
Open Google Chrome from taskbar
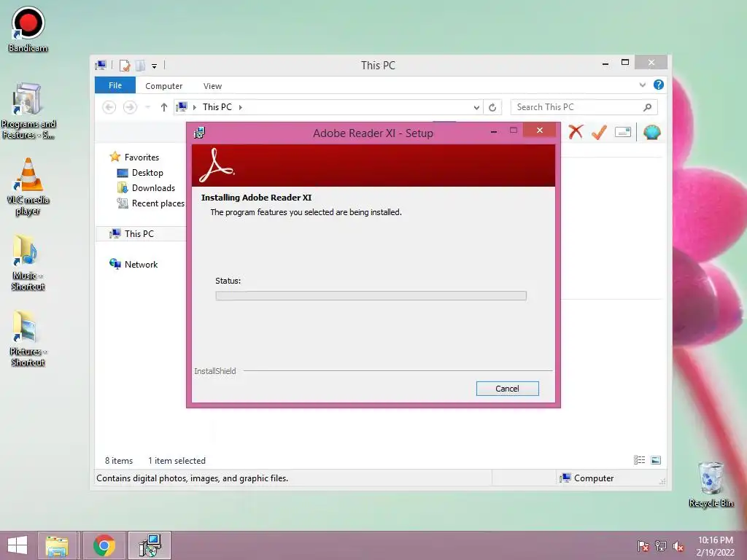click(104, 545)
